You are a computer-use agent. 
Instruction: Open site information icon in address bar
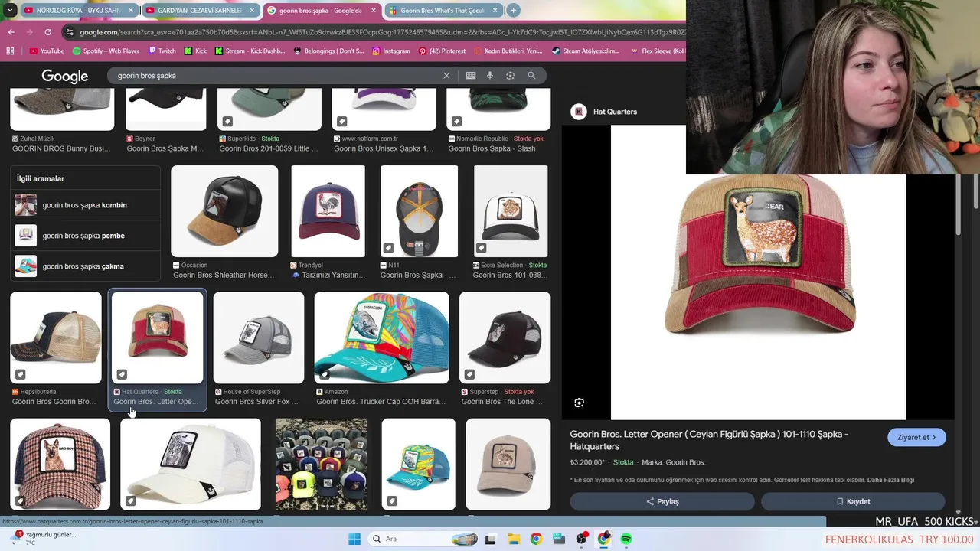(x=70, y=32)
